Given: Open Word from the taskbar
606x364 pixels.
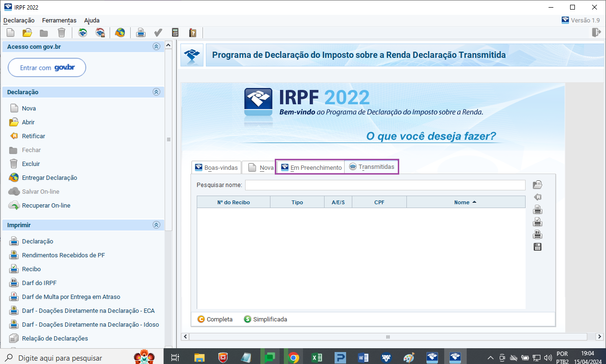Looking at the screenshot, I should pyautogui.click(x=362, y=357).
